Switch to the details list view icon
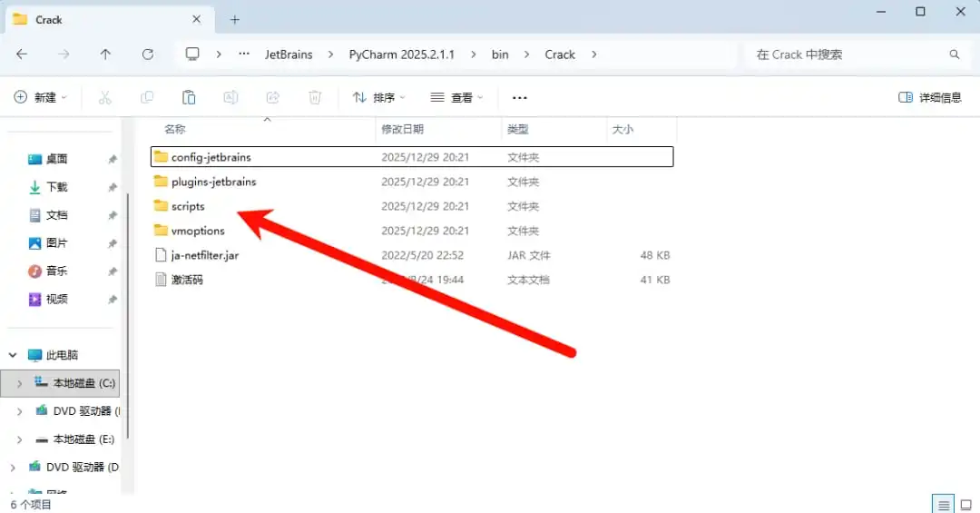 coord(943,504)
